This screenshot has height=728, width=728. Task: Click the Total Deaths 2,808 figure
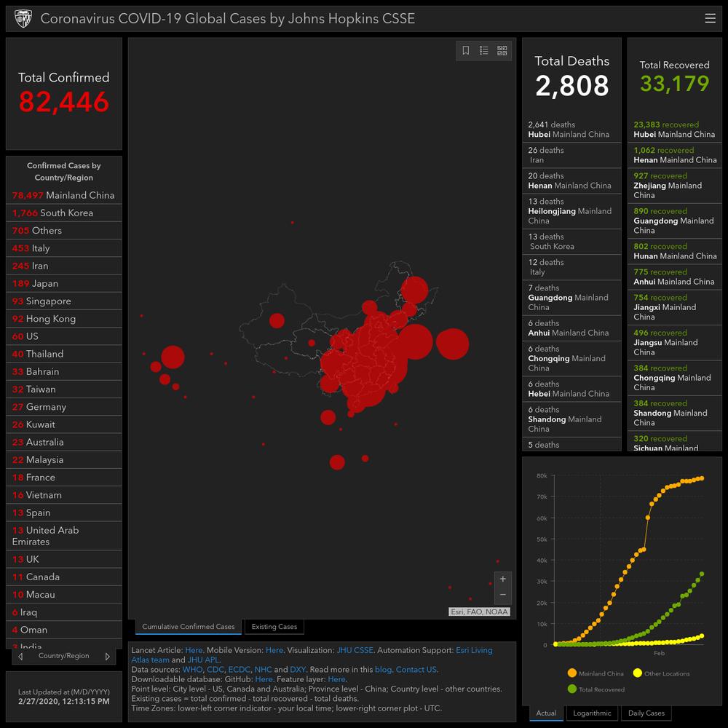coord(572,86)
